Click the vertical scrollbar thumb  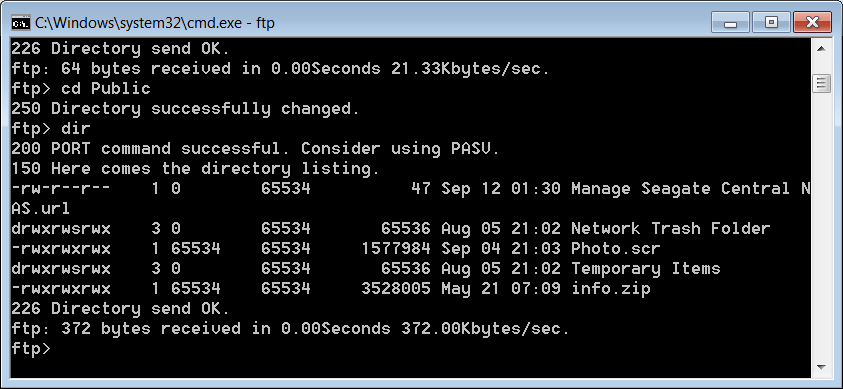click(821, 84)
